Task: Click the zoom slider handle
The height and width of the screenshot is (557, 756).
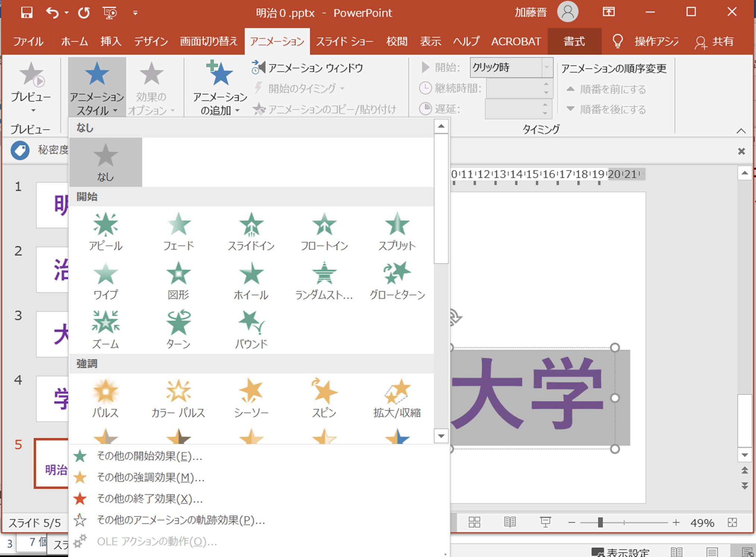Action: coord(600,522)
